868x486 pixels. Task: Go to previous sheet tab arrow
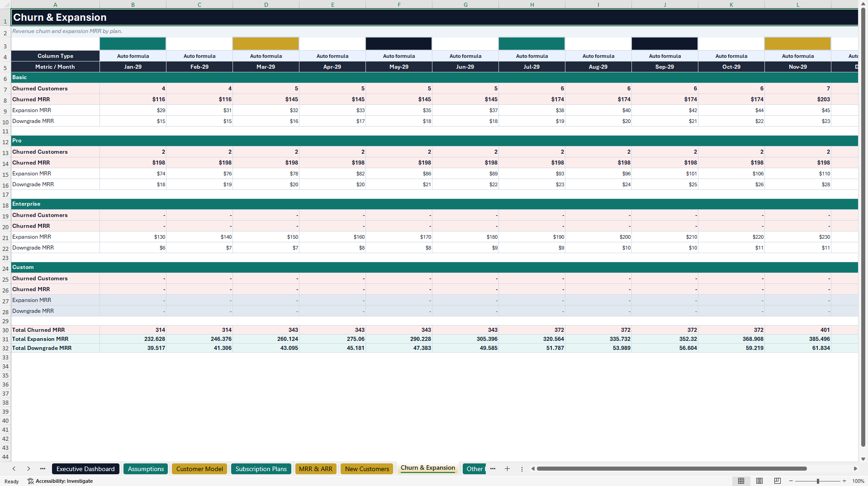[14, 469]
